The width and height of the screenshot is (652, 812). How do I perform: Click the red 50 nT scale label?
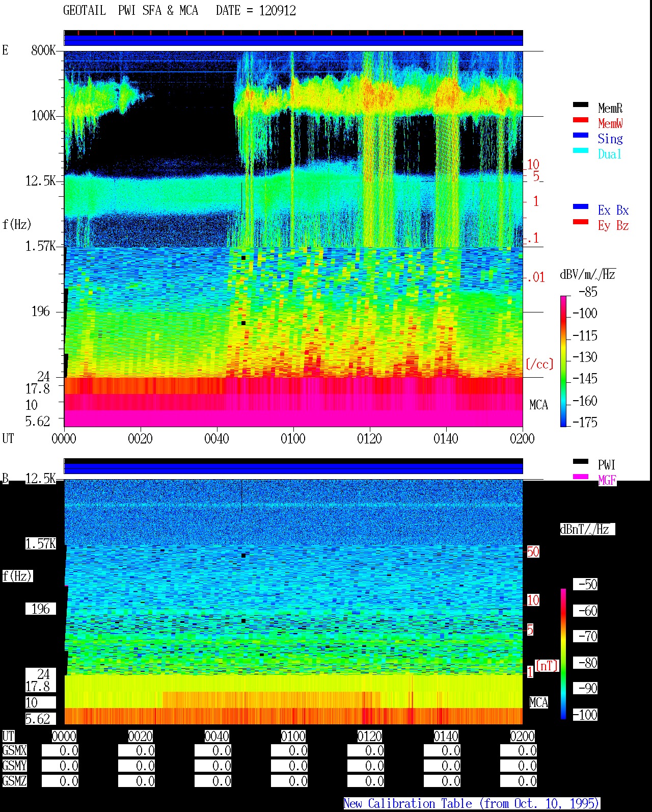pos(533,552)
